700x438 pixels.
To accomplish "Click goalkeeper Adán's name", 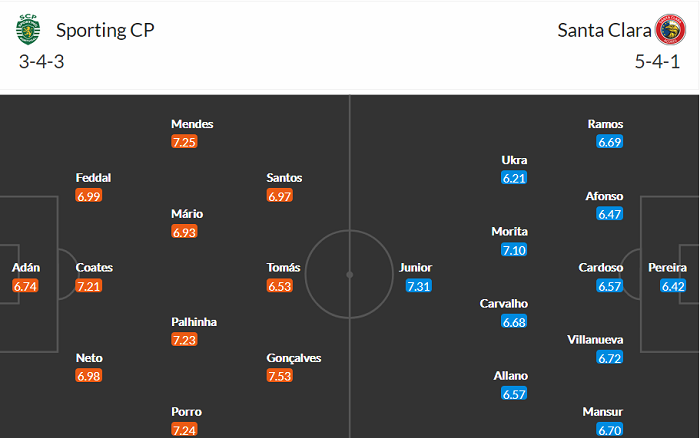I will 27,268.
